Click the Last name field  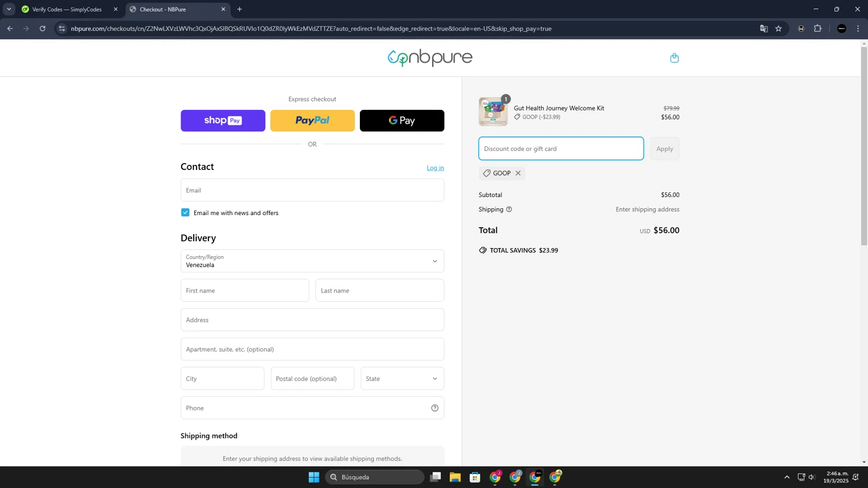pos(380,290)
